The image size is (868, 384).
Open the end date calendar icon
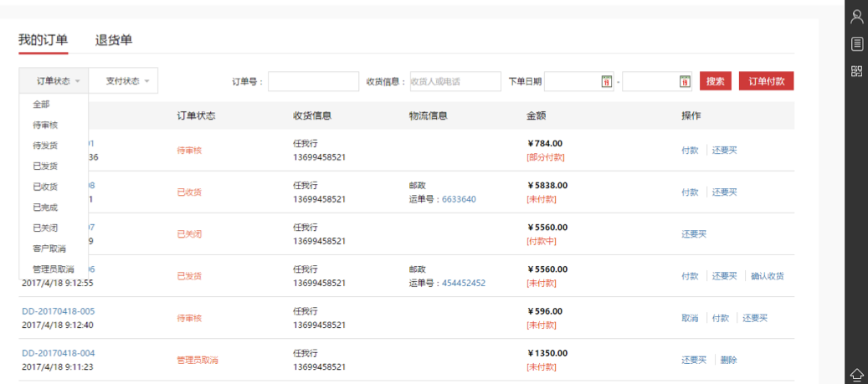pyautogui.click(x=685, y=81)
